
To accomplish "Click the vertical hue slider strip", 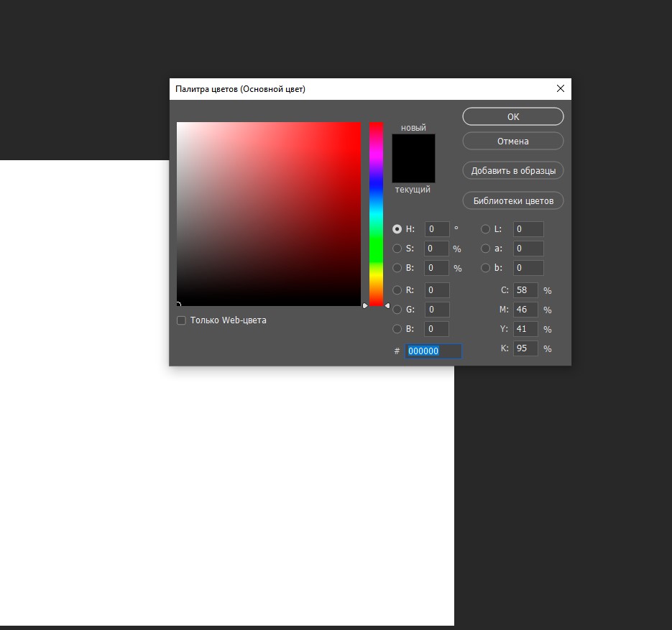I will (376, 216).
